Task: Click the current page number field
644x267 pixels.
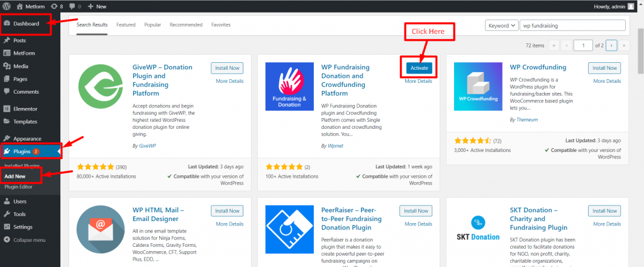Action: (583, 45)
